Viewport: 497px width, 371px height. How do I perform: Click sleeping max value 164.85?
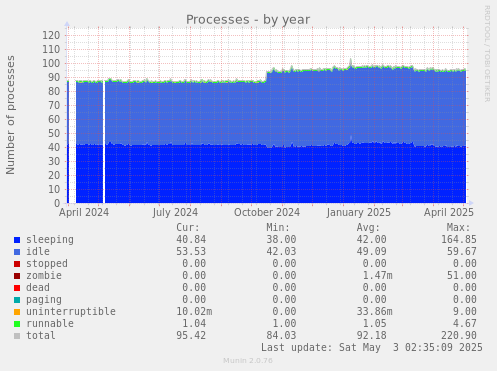[459, 240]
